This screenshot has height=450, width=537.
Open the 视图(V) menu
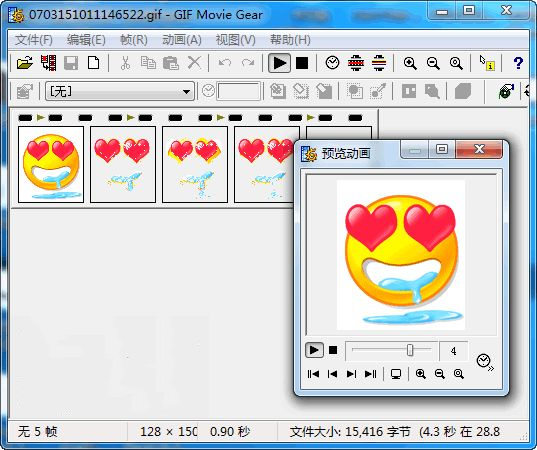[x=236, y=40]
